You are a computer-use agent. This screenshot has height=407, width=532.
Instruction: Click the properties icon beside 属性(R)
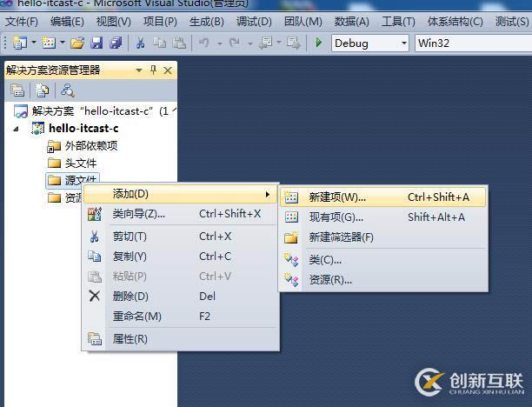(95, 339)
